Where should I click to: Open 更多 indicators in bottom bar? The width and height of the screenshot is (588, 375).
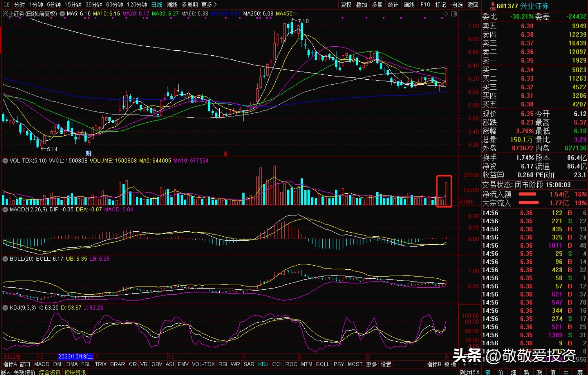click(x=371, y=365)
